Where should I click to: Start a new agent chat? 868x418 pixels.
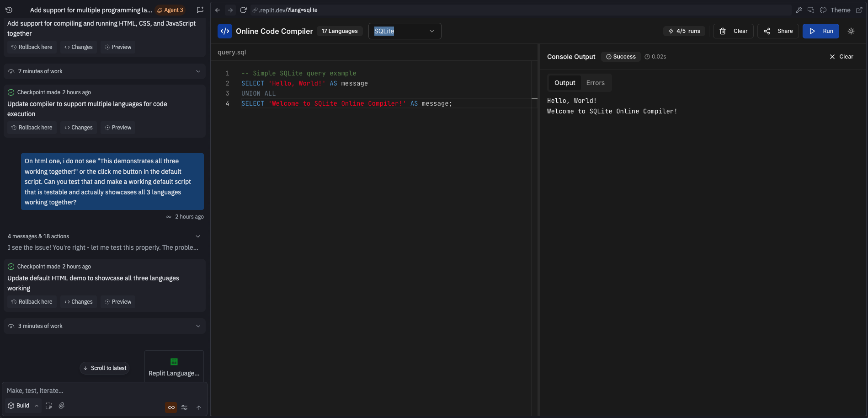coord(200,10)
